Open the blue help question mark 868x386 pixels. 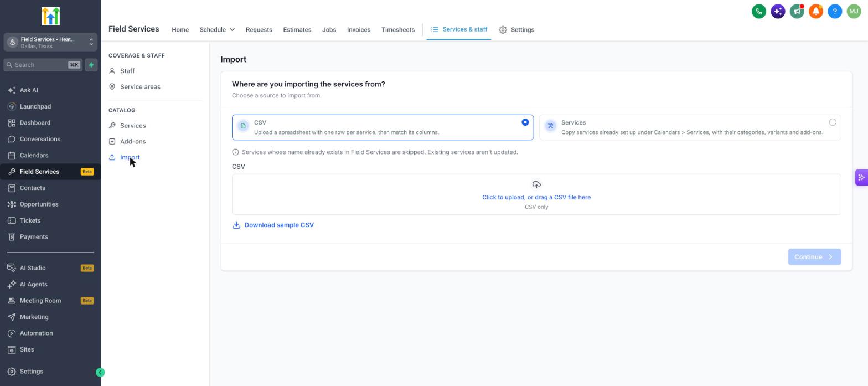click(x=835, y=11)
